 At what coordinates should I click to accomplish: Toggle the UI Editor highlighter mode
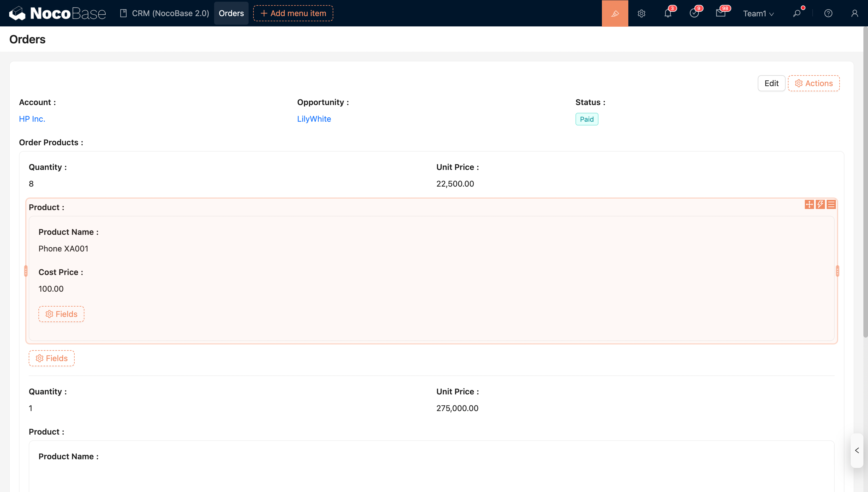[x=615, y=13]
